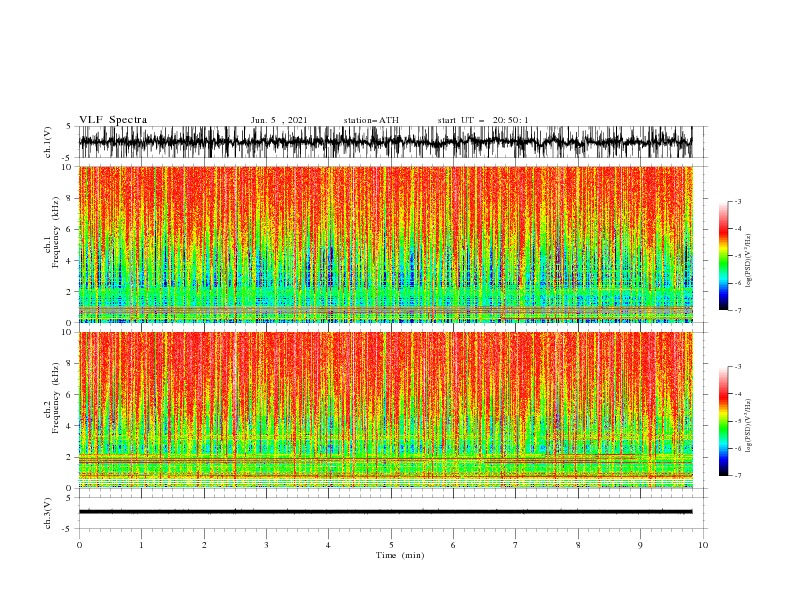Click time axis tick label "3"
This screenshot has height=612, width=792.
pyautogui.click(x=266, y=545)
